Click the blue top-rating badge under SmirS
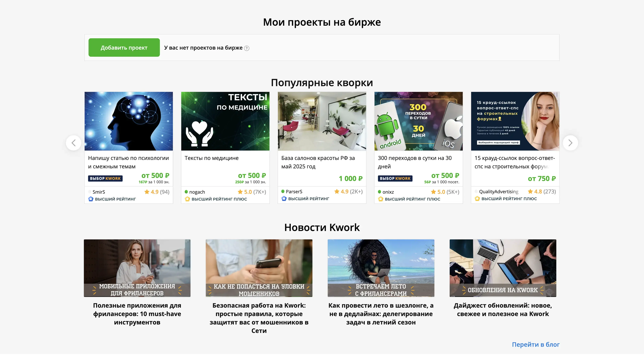 [x=91, y=199]
